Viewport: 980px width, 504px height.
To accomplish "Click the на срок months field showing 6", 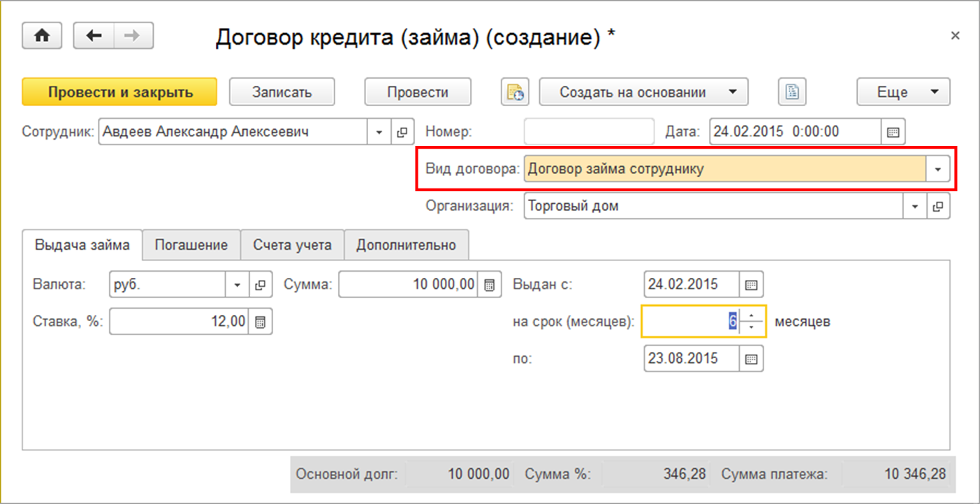I will point(691,322).
